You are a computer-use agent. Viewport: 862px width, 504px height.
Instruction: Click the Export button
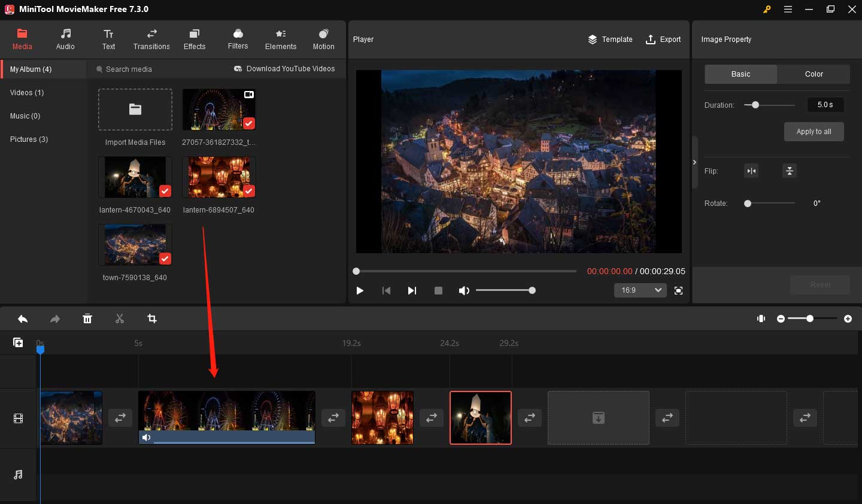pos(663,40)
